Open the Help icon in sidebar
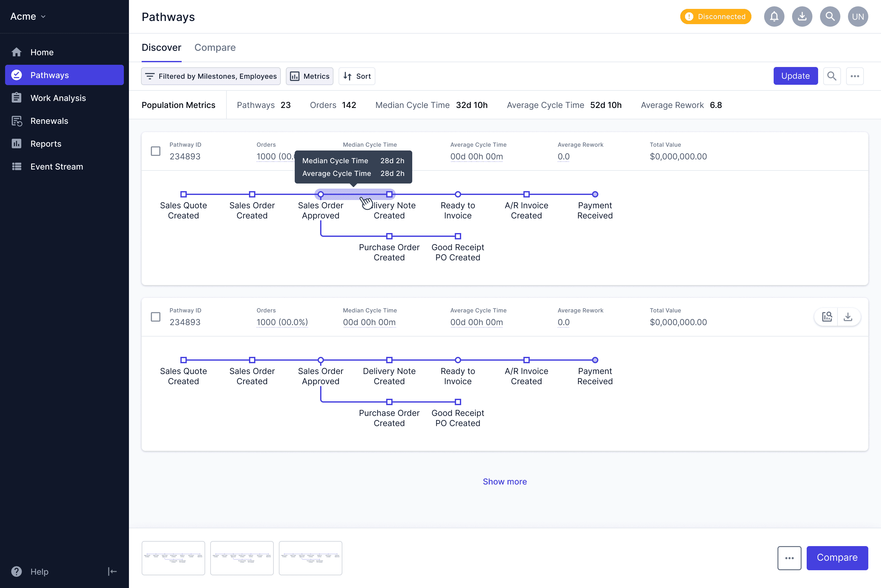This screenshot has width=881, height=588. click(x=17, y=571)
